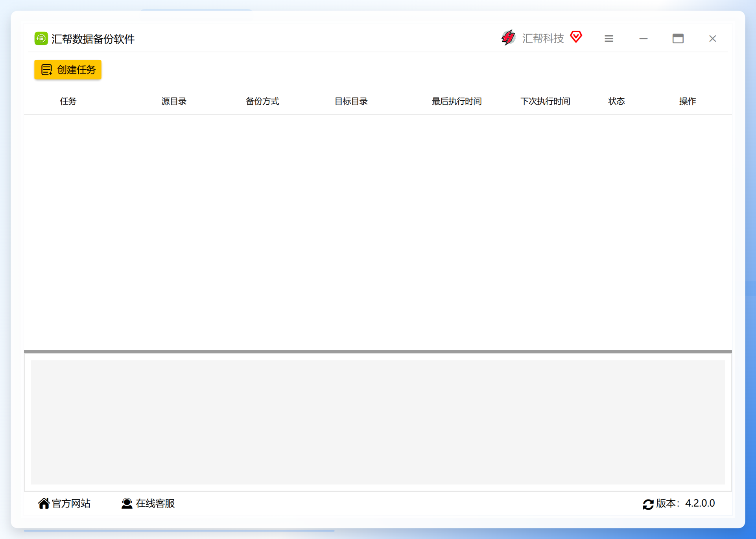756x539 pixels.
Task: Click the 目标目录 column header
Action: (351, 101)
